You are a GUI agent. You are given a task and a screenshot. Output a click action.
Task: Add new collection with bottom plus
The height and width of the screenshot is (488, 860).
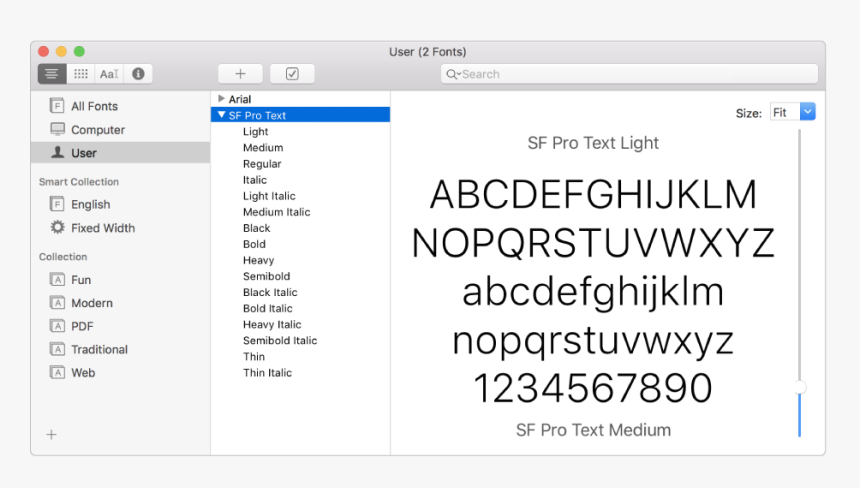click(x=51, y=435)
